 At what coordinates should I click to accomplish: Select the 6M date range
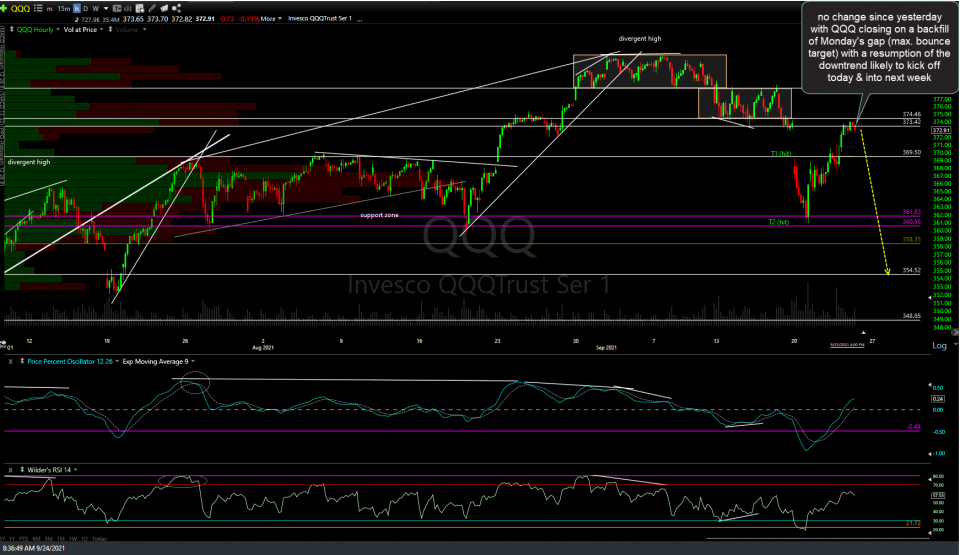[36, 539]
